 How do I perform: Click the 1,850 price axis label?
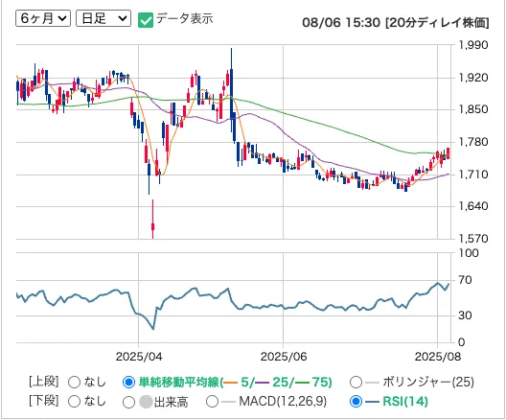[473, 109]
